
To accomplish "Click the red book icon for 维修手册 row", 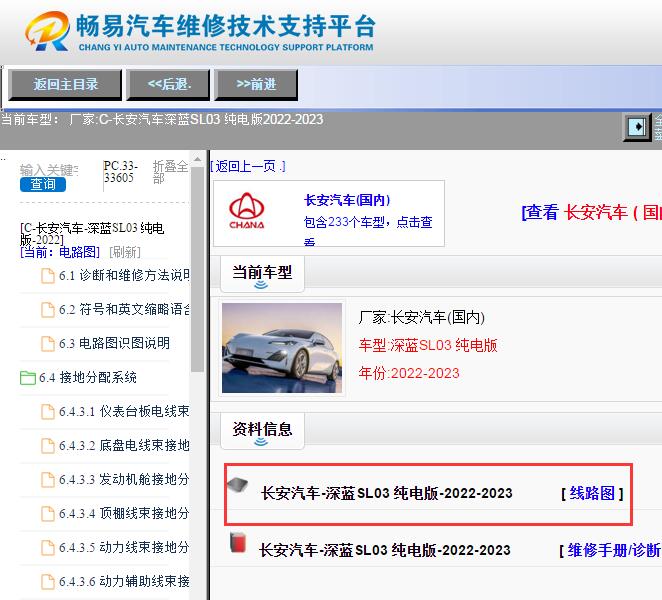I will coord(238,543).
